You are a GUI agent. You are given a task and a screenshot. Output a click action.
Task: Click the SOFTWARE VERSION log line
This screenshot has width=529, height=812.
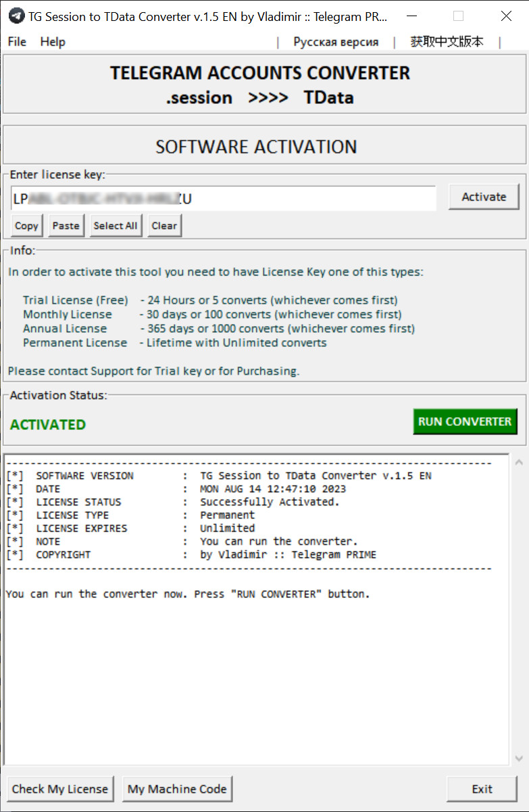(218, 476)
